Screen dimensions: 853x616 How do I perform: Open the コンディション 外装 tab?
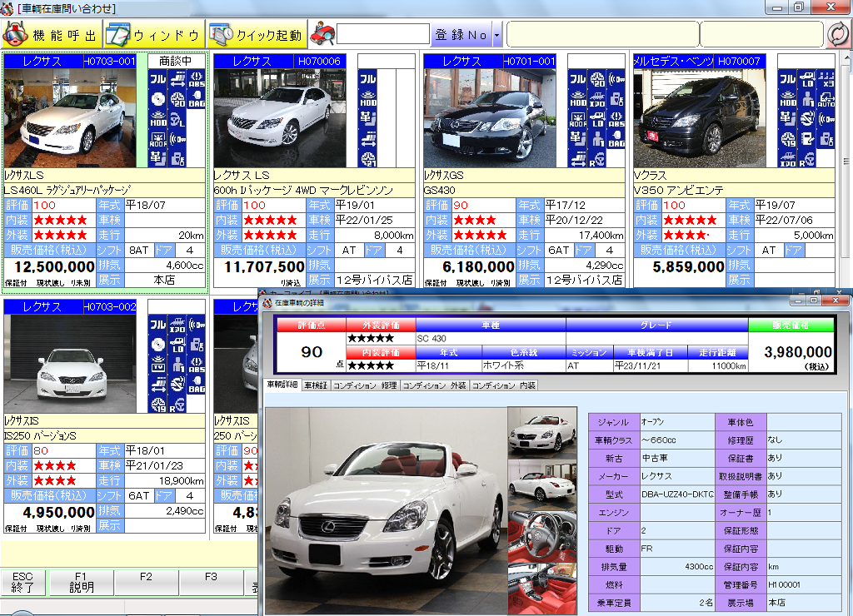tap(435, 385)
